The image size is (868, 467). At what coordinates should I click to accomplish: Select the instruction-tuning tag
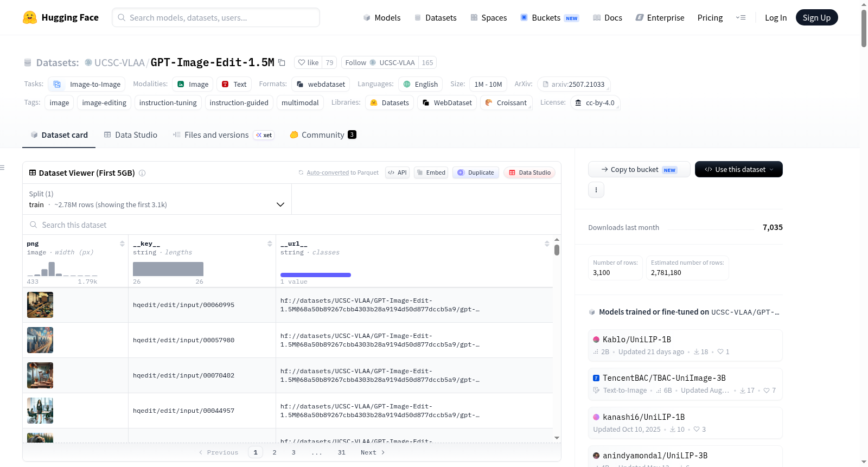(168, 103)
